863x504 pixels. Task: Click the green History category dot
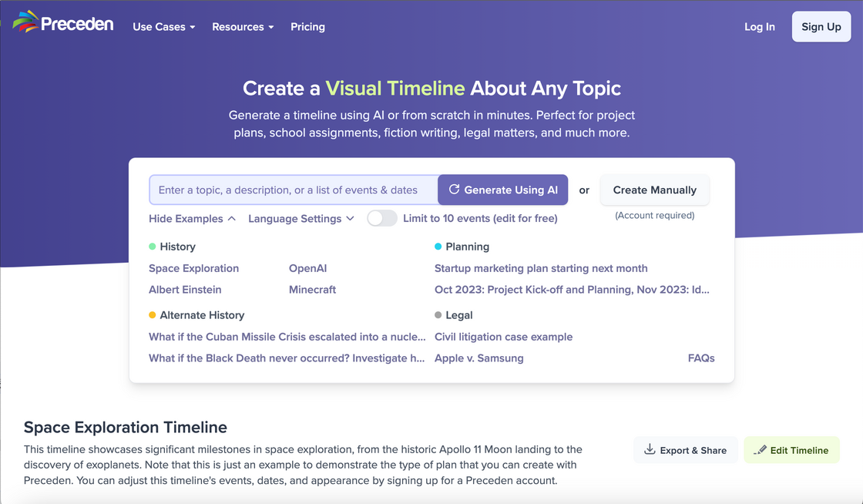coord(153,247)
